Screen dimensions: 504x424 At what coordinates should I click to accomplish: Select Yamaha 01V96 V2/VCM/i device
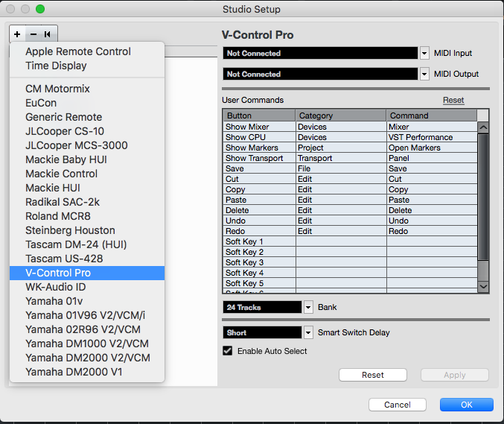[87, 315]
